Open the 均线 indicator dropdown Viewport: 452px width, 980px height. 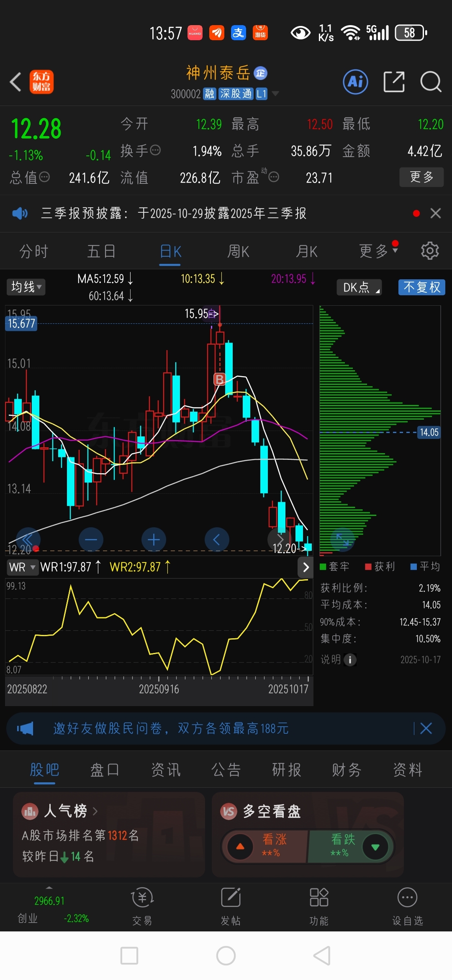point(26,287)
